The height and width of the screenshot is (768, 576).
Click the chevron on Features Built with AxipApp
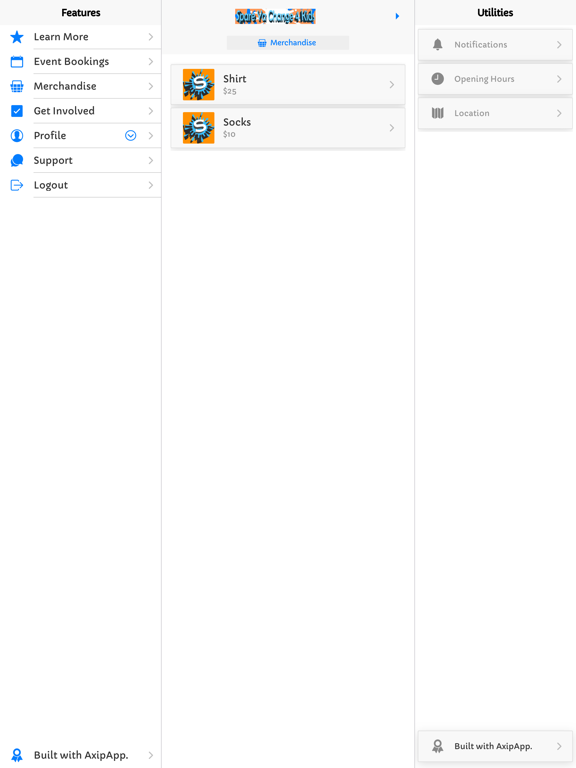click(x=151, y=755)
